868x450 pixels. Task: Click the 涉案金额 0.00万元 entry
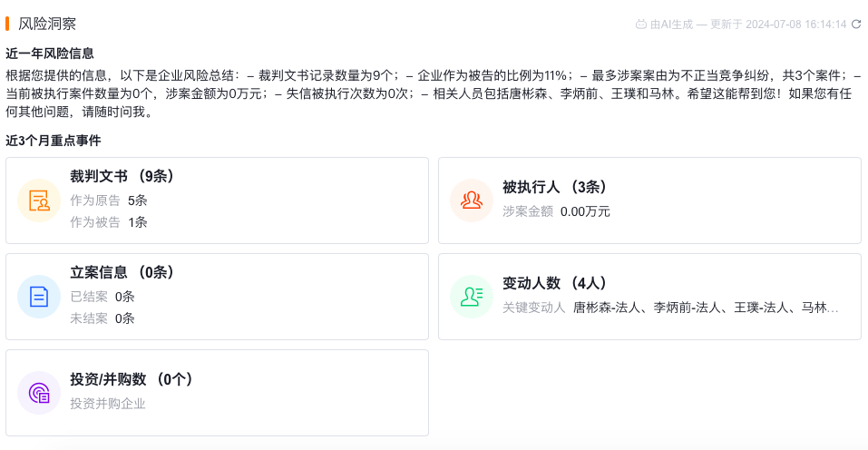point(556,211)
